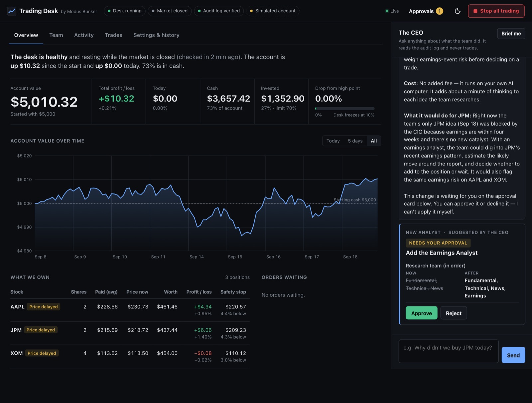Click the No orders waiting text
The image size is (532, 403).
(283, 295)
